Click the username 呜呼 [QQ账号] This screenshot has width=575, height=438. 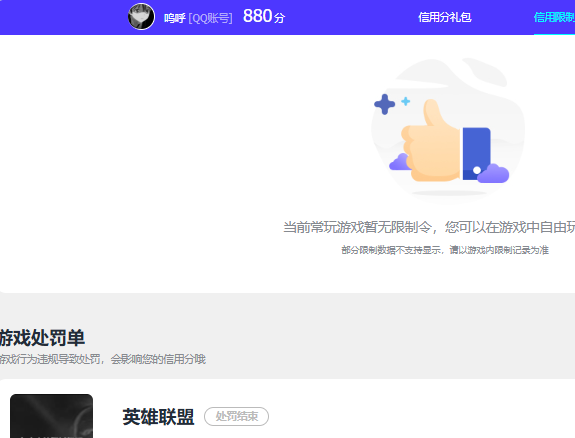[x=198, y=18]
